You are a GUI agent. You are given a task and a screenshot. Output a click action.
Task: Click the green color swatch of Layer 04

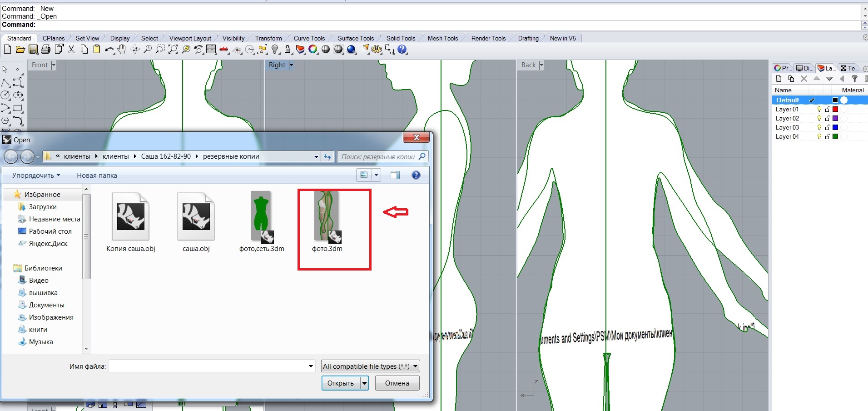[x=835, y=136]
